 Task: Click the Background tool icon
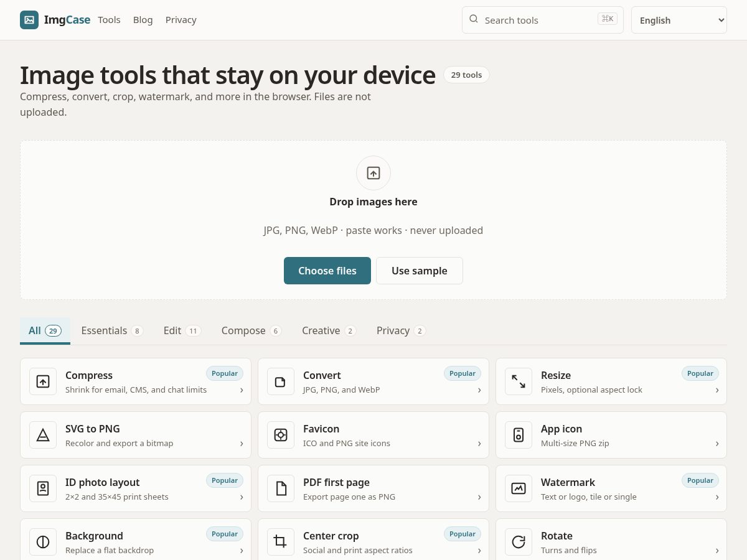43,542
